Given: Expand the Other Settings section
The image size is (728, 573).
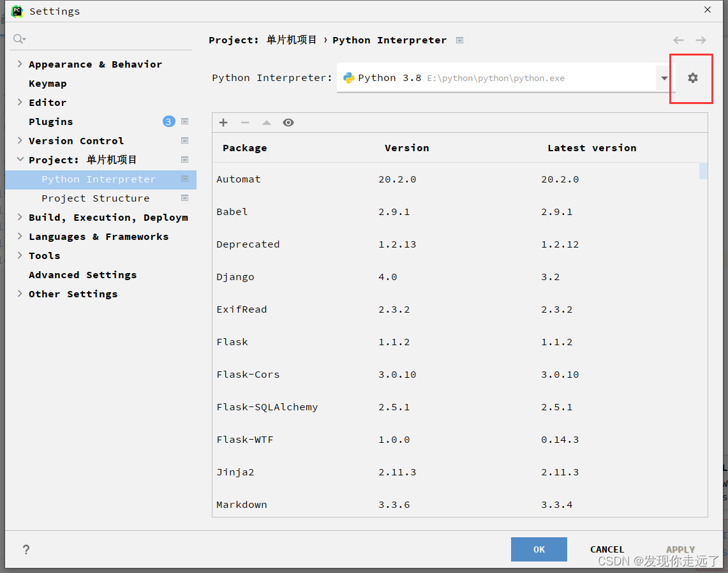Looking at the screenshot, I should 20,294.
